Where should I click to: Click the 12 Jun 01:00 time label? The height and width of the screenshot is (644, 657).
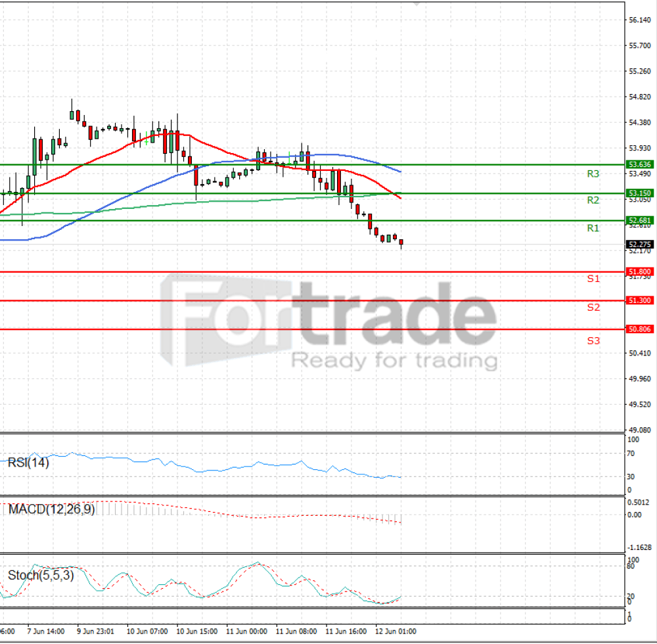[396, 632]
